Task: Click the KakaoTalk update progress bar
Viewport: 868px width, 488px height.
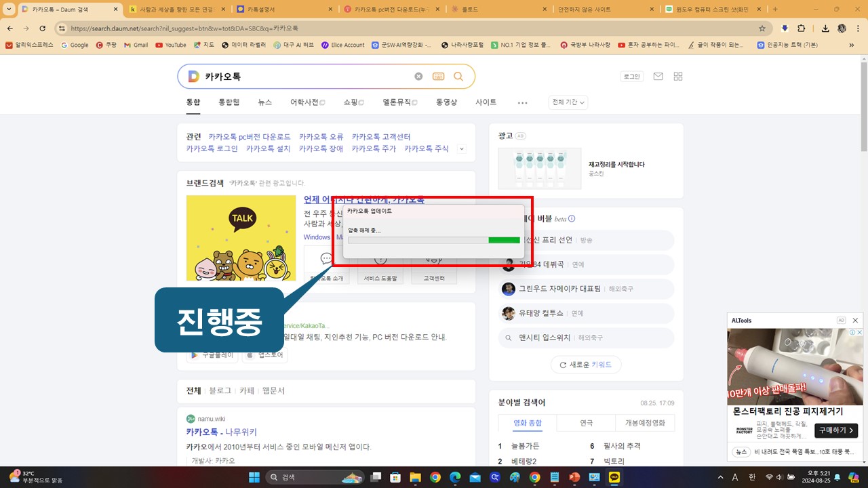Action: [x=434, y=240]
